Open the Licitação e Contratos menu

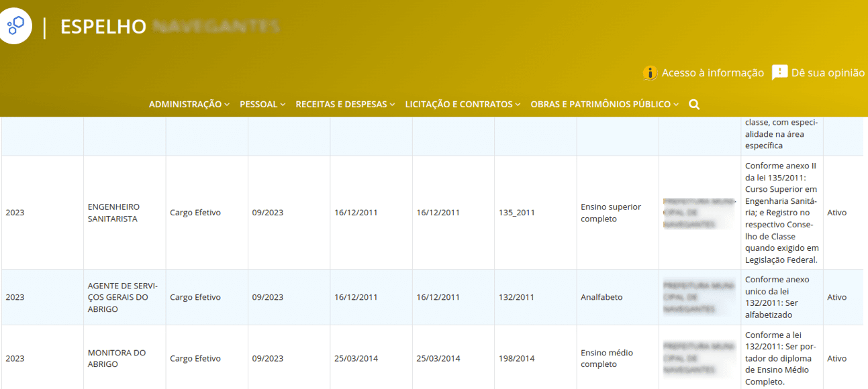coord(463,105)
